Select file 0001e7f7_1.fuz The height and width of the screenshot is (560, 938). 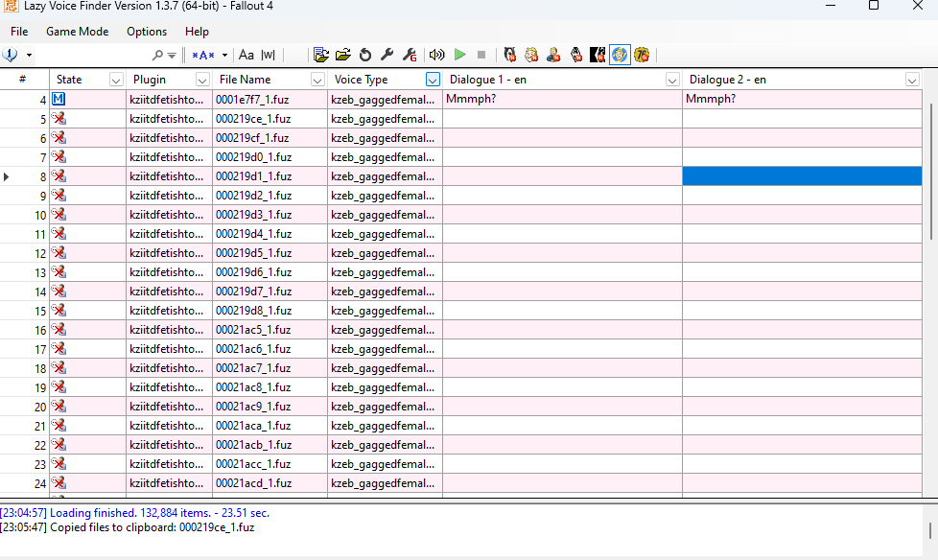[252, 100]
